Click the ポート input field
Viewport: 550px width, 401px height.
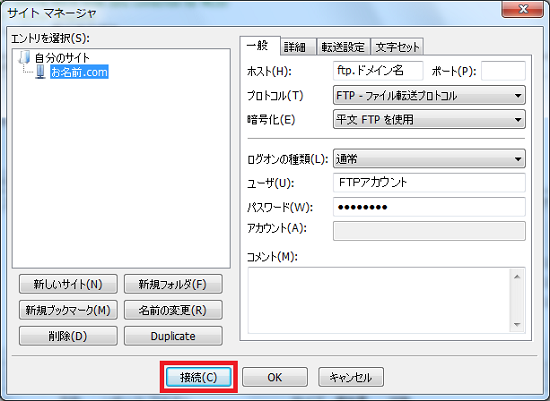click(503, 71)
